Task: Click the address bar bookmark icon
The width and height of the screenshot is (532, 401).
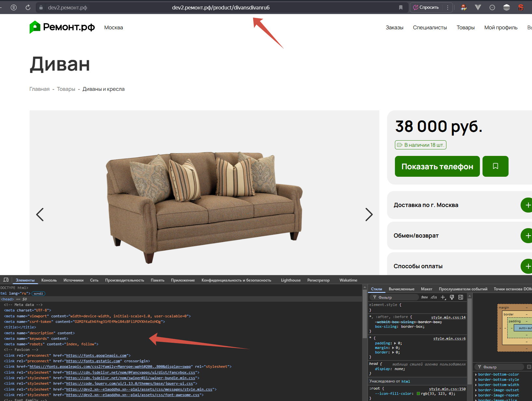Action: click(400, 7)
